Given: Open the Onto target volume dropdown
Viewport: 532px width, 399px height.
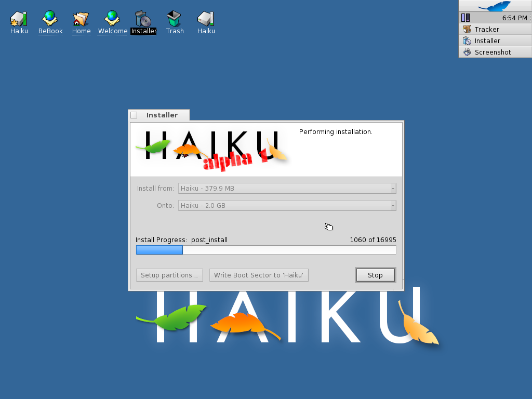Looking at the screenshot, I should pos(287,206).
